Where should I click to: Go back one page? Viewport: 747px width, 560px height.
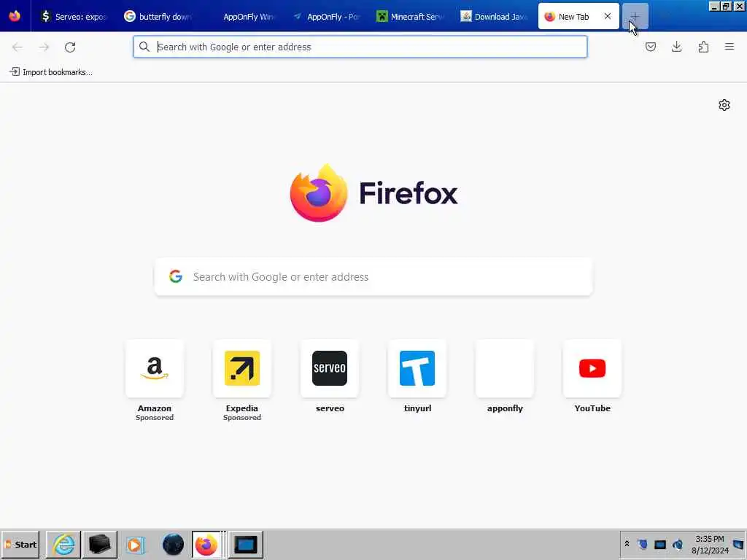18,47
